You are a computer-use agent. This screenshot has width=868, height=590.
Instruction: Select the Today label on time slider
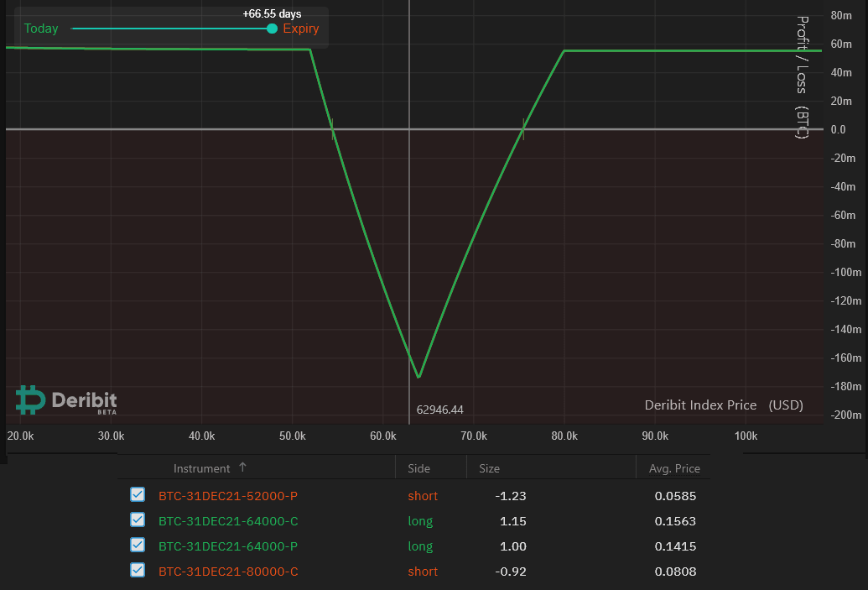point(41,29)
